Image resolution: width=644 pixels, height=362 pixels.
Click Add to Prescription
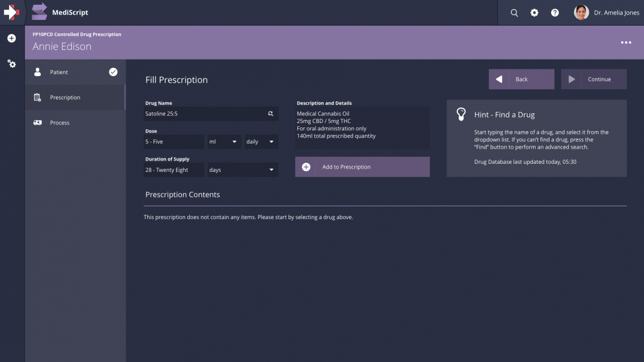tap(362, 166)
